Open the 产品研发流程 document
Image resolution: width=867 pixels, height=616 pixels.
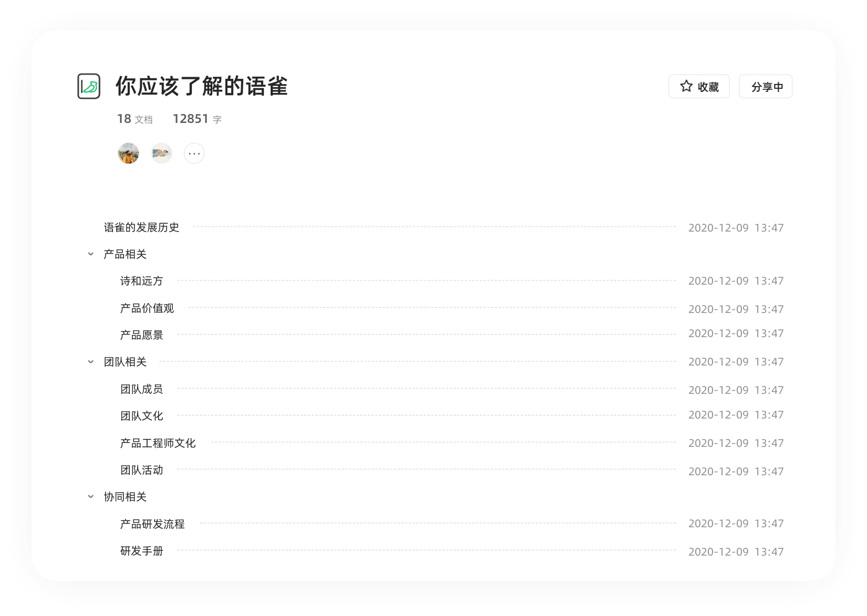(152, 524)
